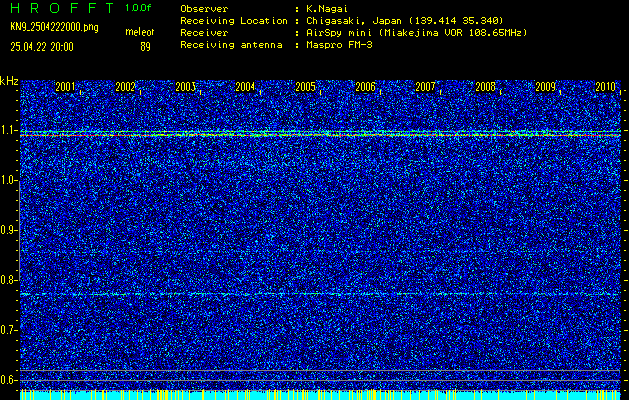The width and height of the screenshot is (629, 400).
Task: Select observer name K.Nagai
Action: pos(327,8)
